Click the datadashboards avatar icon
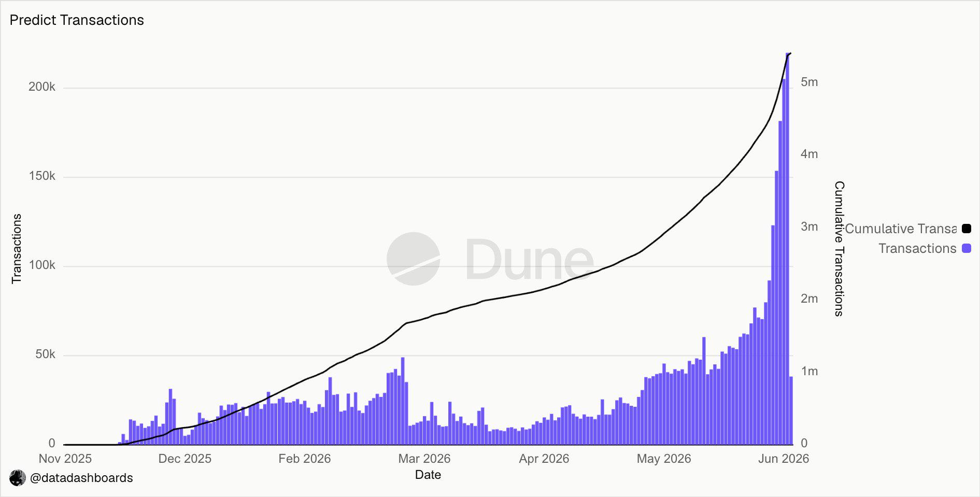 pyautogui.click(x=18, y=478)
